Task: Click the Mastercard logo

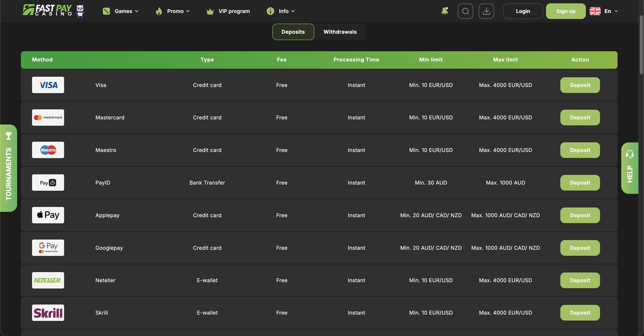Action: pos(48,117)
